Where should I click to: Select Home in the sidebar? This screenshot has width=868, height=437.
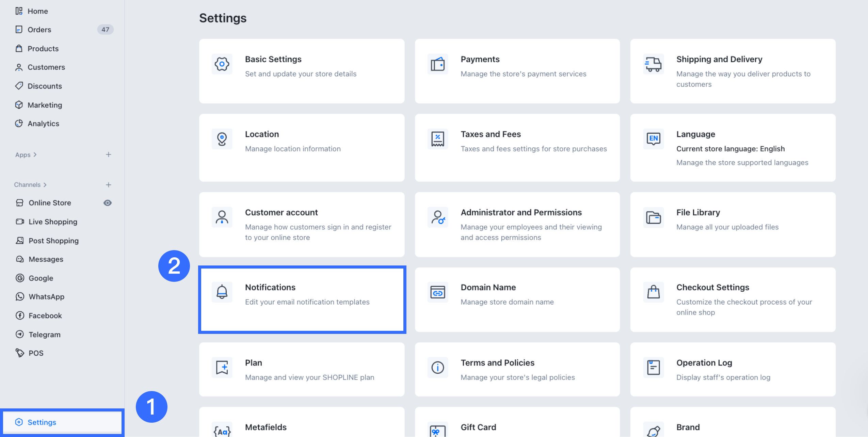click(x=19, y=11)
